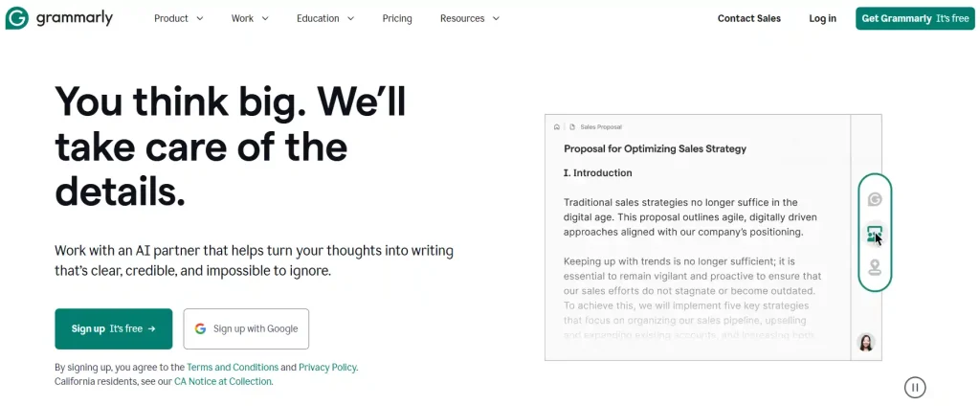Open the Privacy Policy link
980x406 pixels.
point(327,367)
